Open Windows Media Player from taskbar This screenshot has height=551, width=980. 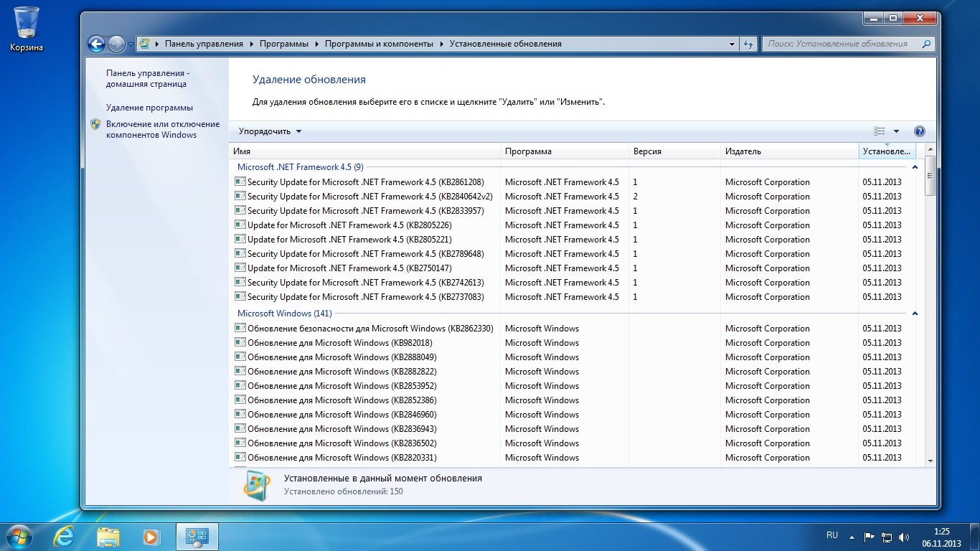tap(151, 537)
